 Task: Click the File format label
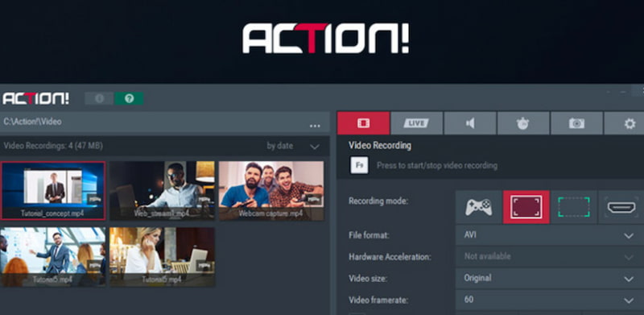pyautogui.click(x=369, y=235)
